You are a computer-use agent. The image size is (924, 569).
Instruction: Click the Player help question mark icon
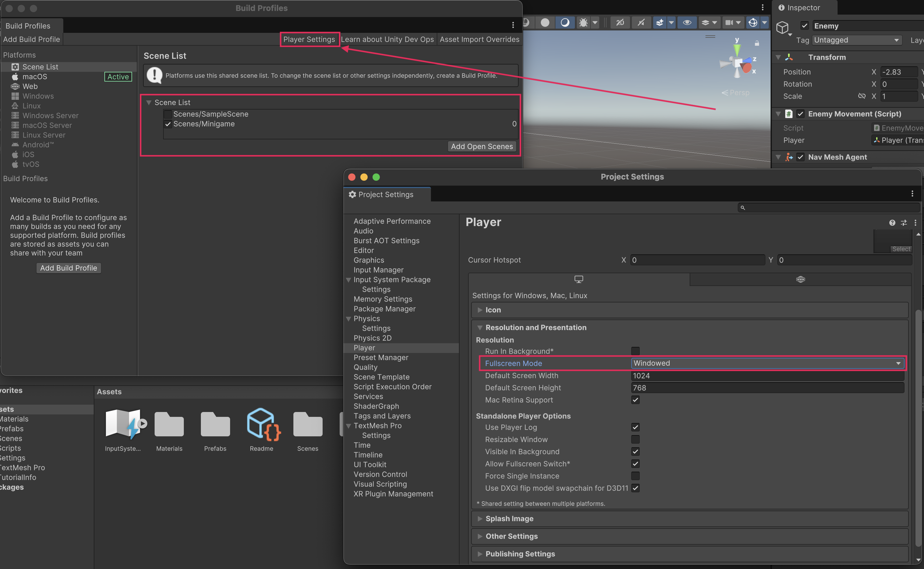pyautogui.click(x=892, y=223)
